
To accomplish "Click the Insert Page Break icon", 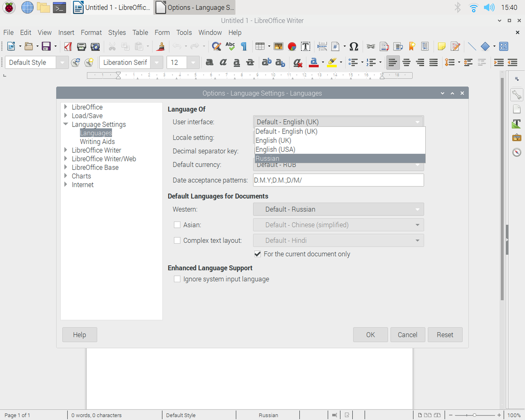I will (x=322, y=46).
